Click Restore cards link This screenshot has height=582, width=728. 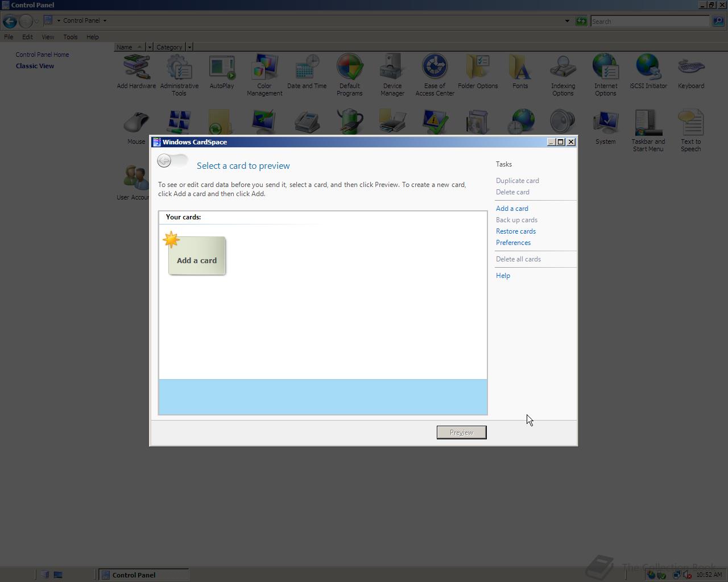coord(516,231)
